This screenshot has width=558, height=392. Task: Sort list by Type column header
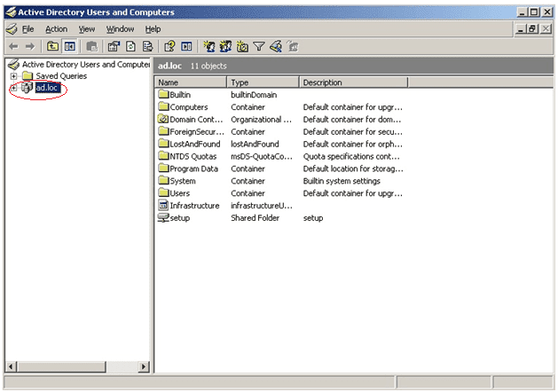point(263,82)
